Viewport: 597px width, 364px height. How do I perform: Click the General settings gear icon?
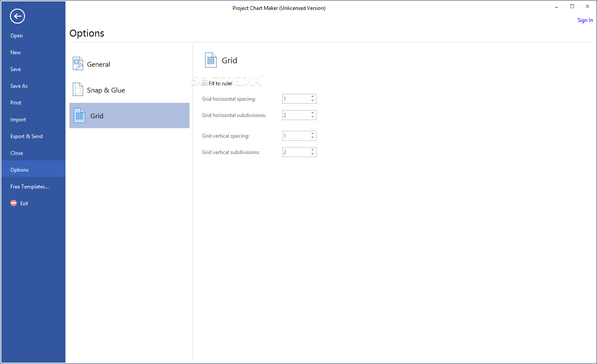click(x=78, y=64)
